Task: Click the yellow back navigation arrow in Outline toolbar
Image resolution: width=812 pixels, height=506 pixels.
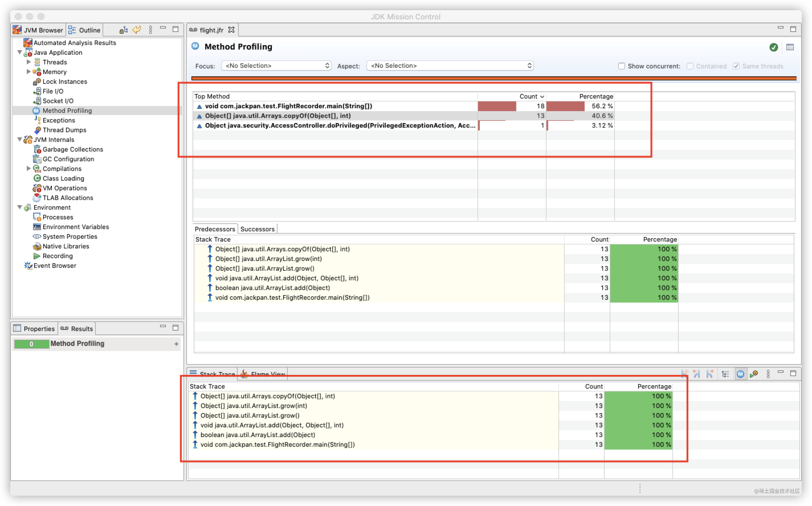Action: pyautogui.click(x=136, y=29)
